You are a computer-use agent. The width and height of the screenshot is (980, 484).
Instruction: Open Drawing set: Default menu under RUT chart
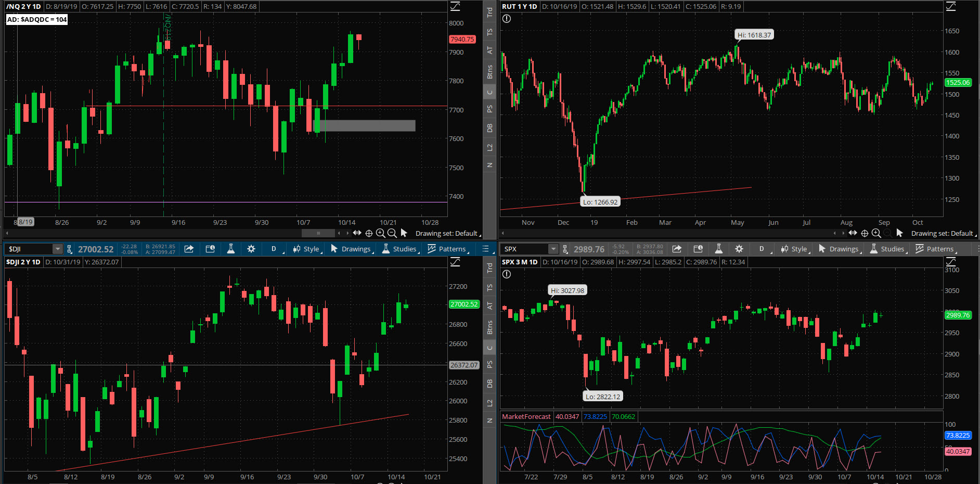(x=944, y=233)
